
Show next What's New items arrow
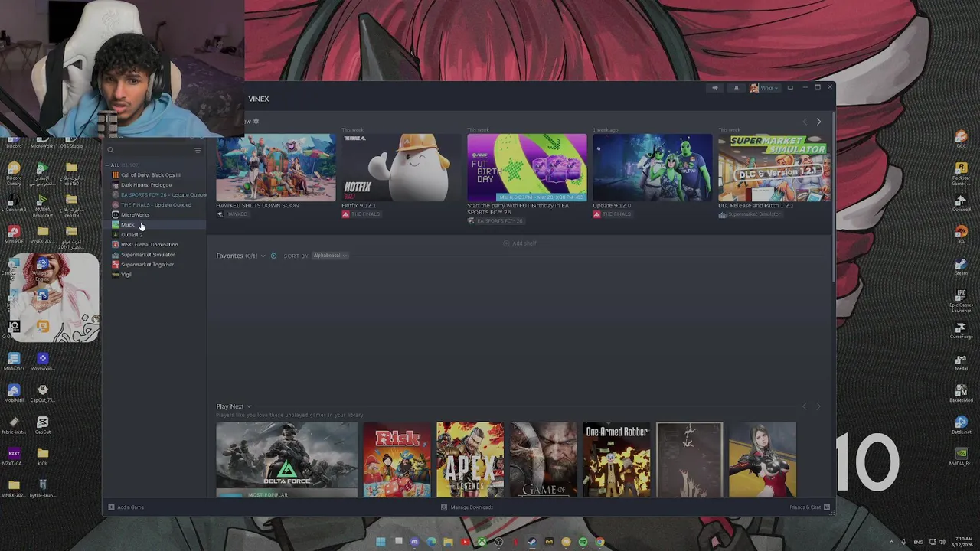point(818,122)
